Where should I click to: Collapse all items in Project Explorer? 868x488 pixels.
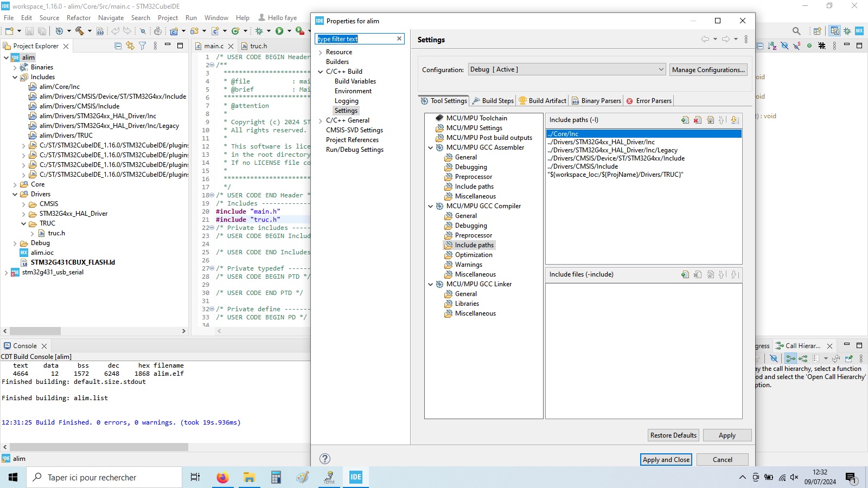pyautogui.click(x=118, y=46)
